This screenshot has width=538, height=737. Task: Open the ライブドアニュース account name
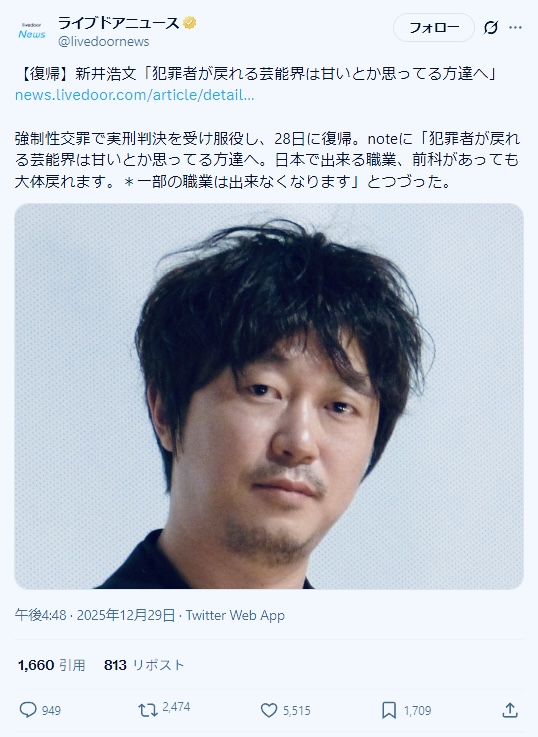coord(118,22)
